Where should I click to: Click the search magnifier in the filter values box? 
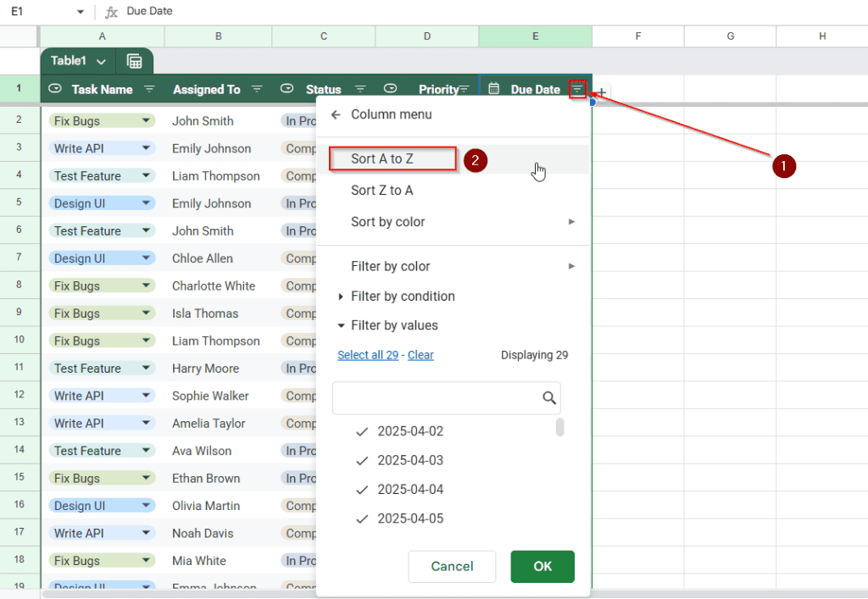point(548,397)
